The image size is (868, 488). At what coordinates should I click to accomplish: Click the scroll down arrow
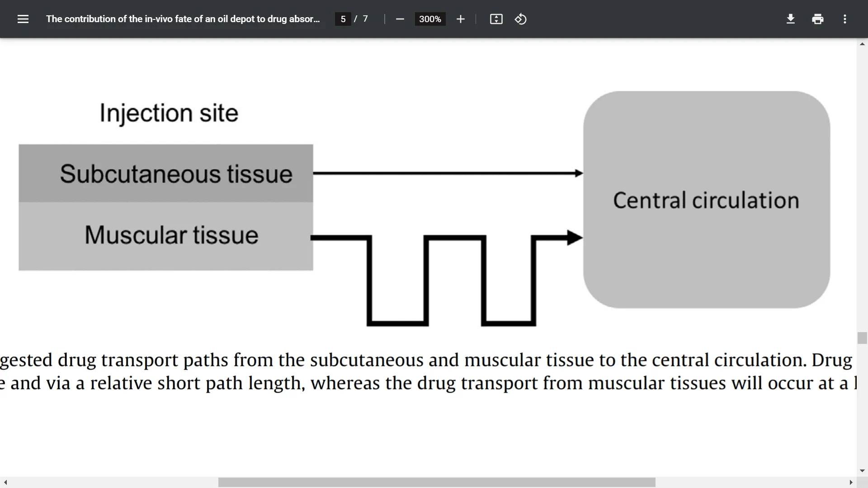coord(862,471)
